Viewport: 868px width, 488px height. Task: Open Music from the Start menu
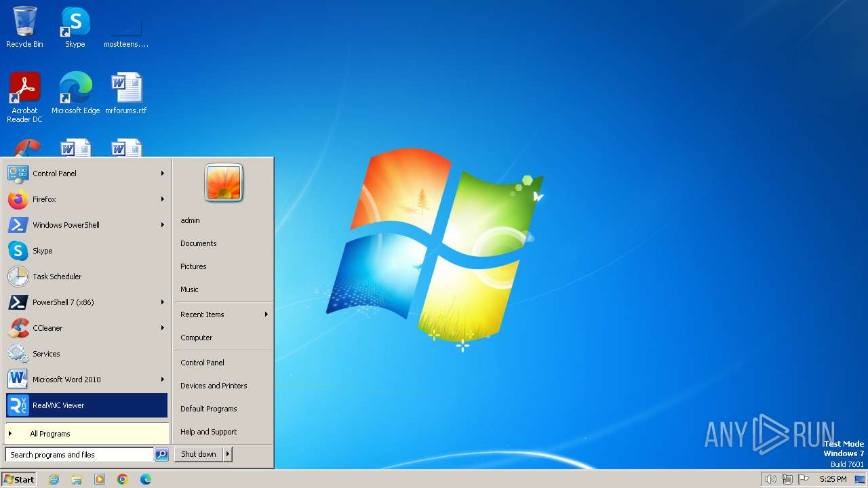click(224, 289)
